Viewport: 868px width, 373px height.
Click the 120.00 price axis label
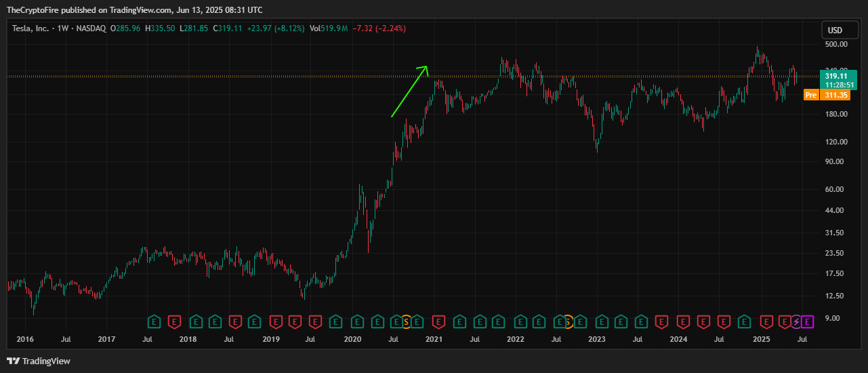(x=836, y=142)
